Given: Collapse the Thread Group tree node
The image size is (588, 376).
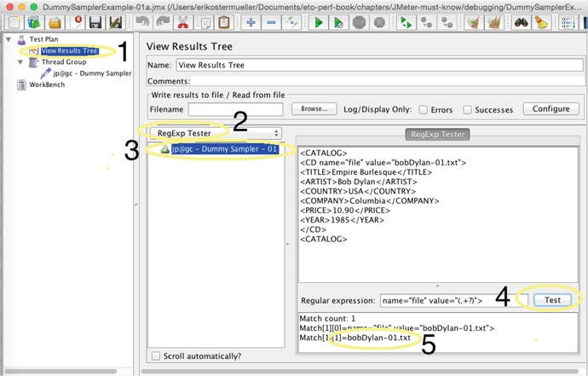Looking at the screenshot, I should (x=20, y=62).
